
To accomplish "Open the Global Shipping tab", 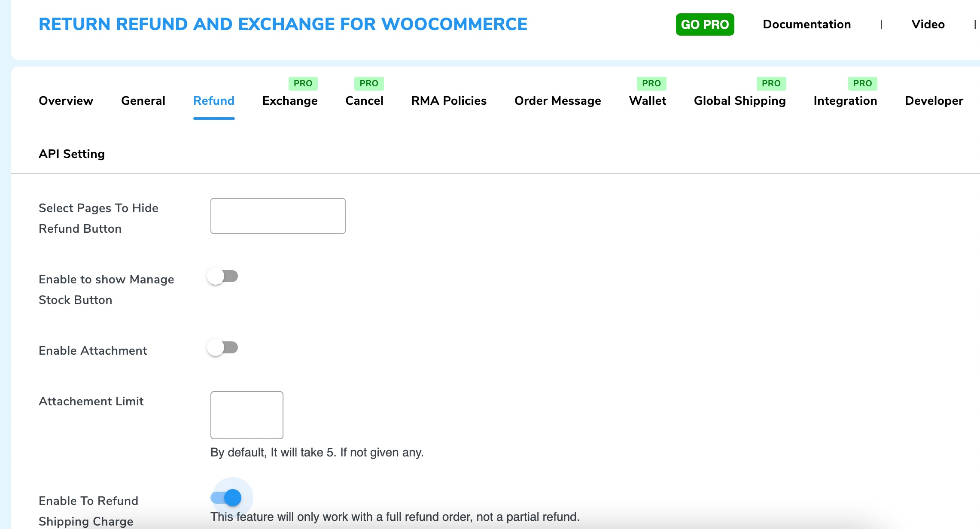I will (x=740, y=100).
